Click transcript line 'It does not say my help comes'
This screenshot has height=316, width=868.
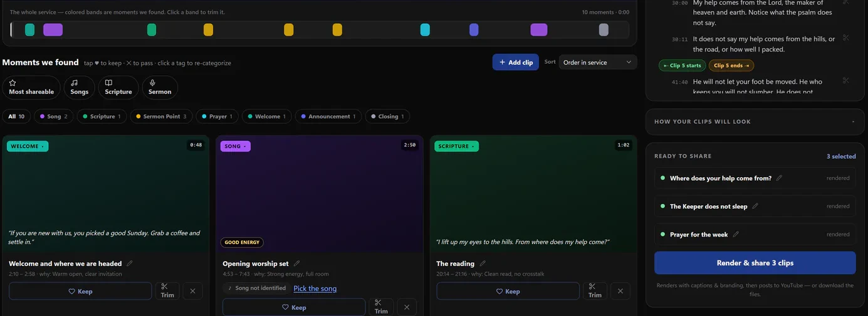click(x=764, y=44)
